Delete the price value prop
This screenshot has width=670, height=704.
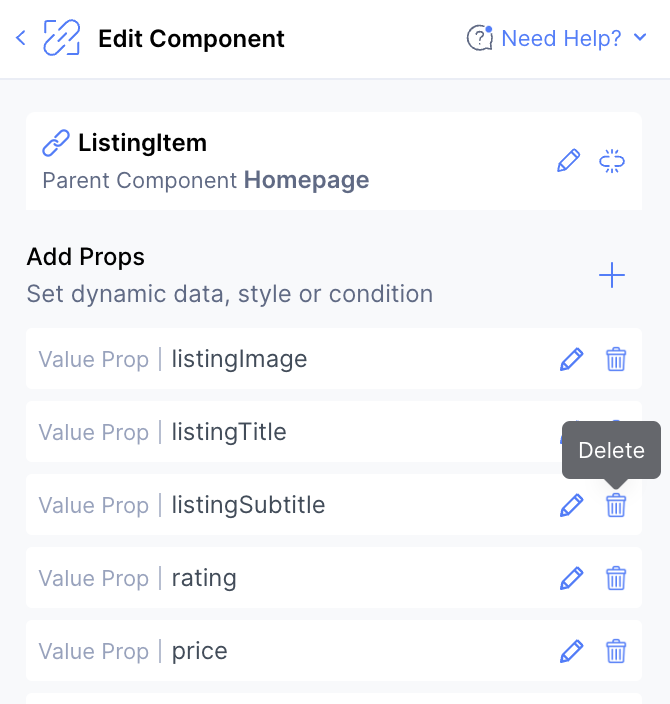pyautogui.click(x=616, y=651)
